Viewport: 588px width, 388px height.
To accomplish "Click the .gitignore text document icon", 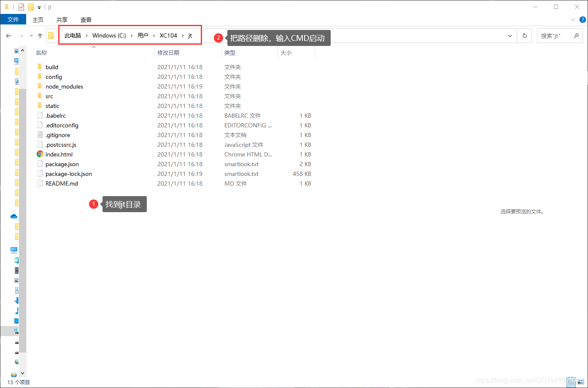I will (40, 135).
